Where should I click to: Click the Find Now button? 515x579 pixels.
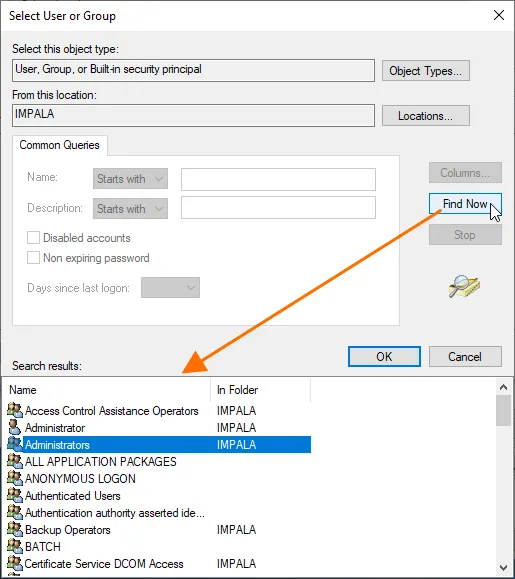pos(465,204)
